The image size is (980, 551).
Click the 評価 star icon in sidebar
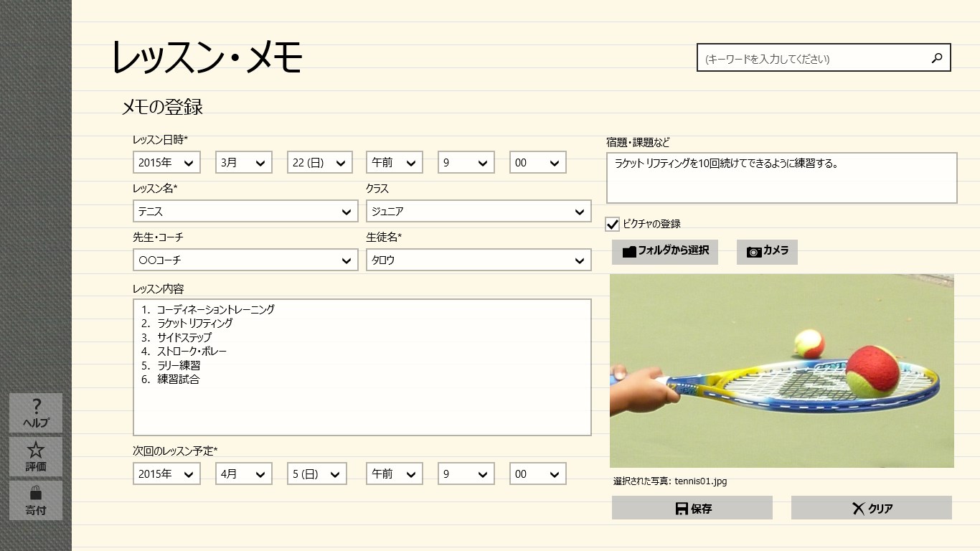click(35, 451)
